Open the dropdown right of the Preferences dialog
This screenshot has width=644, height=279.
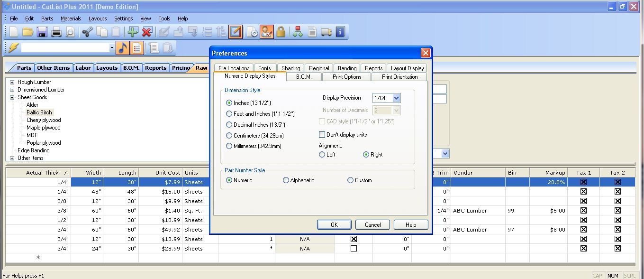click(445, 154)
